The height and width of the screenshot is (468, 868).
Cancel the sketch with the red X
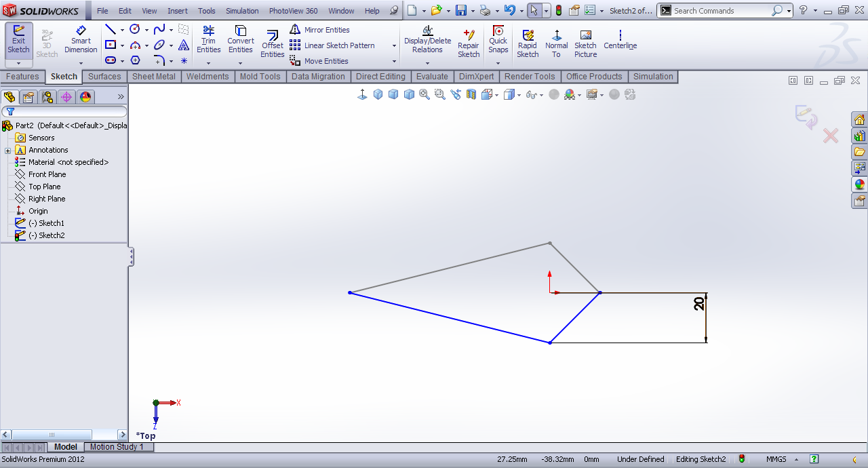[x=831, y=136]
